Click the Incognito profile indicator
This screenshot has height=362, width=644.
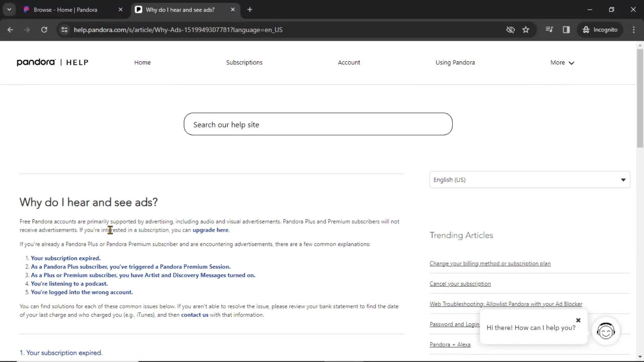coord(600,30)
